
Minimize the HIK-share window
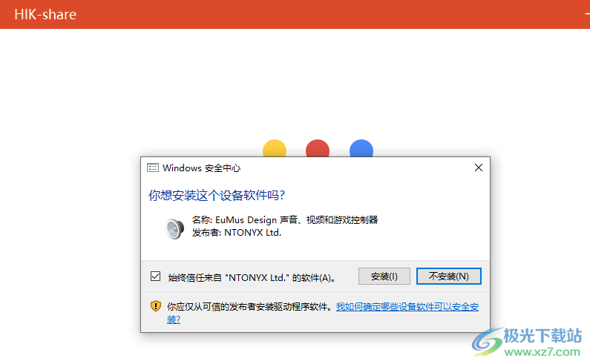pyautogui.click(x=587, y=14)
